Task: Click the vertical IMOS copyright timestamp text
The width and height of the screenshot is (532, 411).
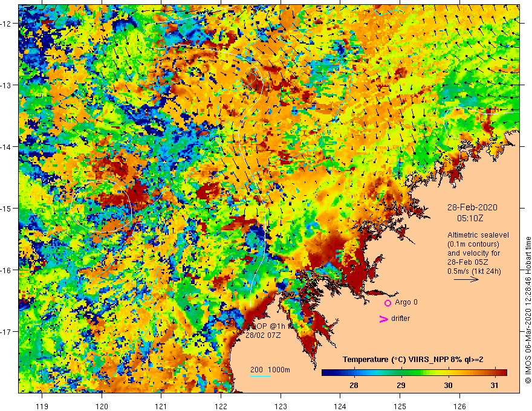Action: click(x=528, y=310)
